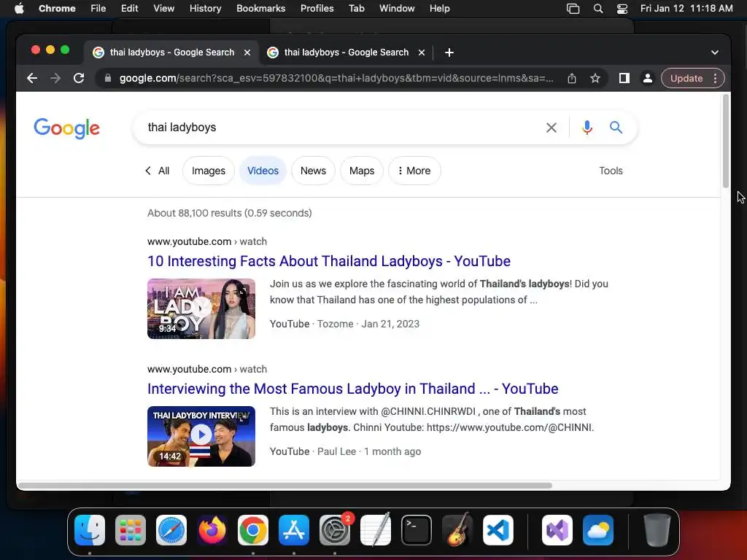Close the first Google Search tab
The image size is (747, 560).
pyautogui.click(x=247, y=52)
